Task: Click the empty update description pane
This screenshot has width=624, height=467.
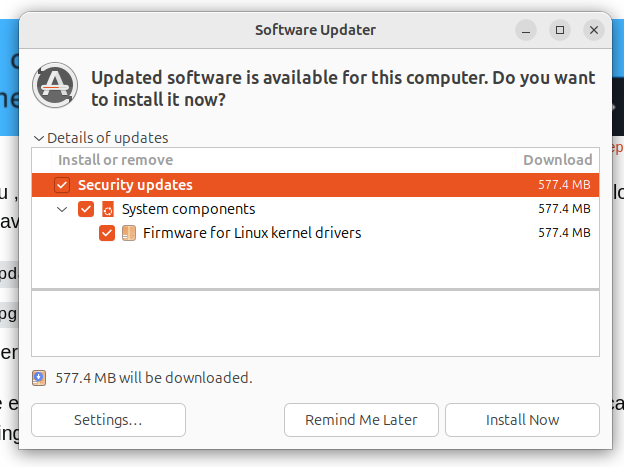Action: 315,322
